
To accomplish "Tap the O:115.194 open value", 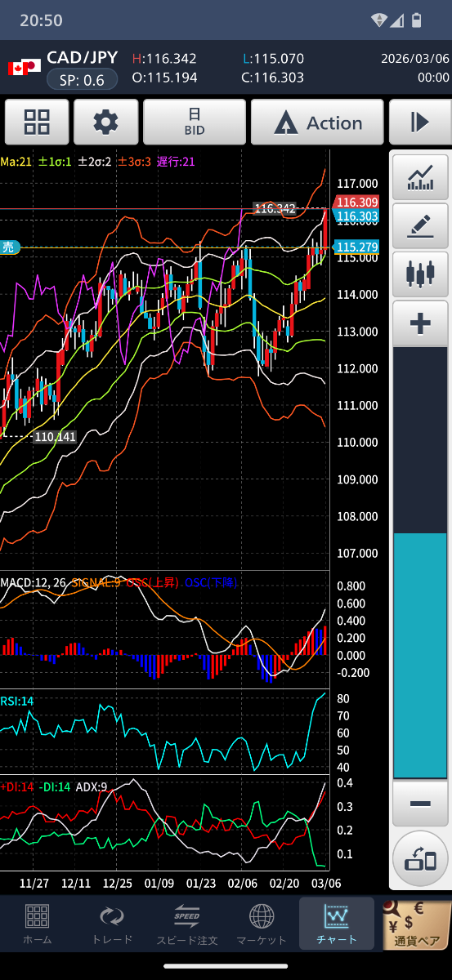I will pos(164,78).
